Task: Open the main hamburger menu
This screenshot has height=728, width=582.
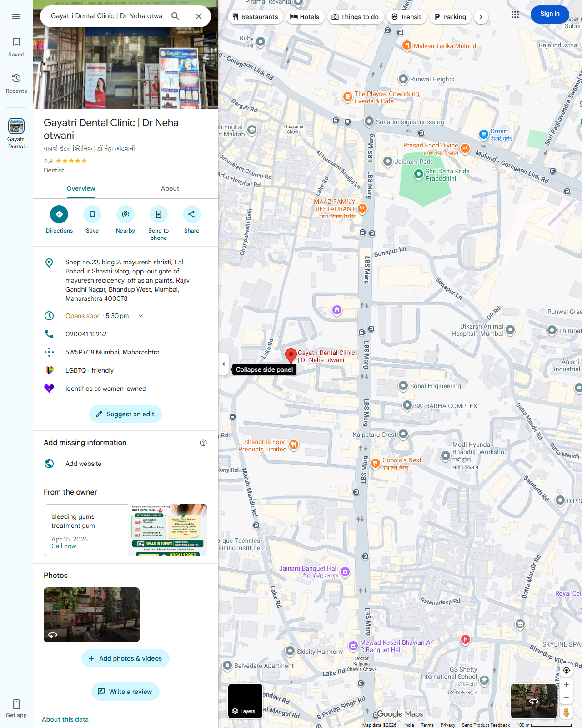Action: 16,16
